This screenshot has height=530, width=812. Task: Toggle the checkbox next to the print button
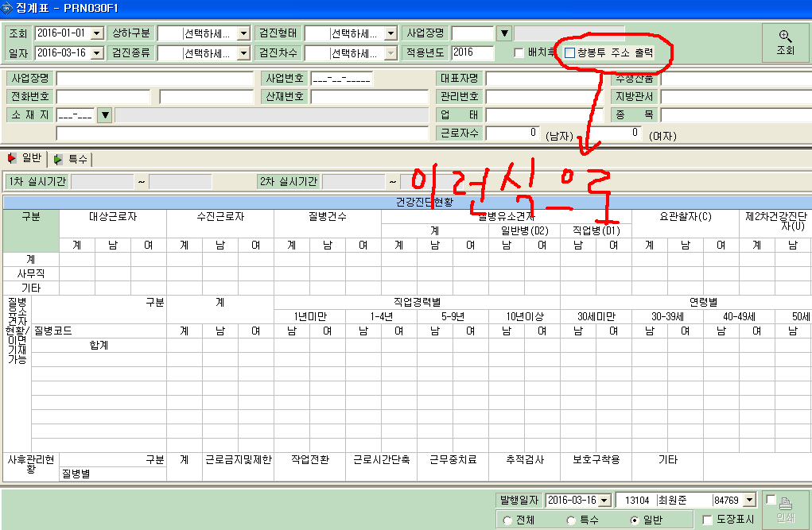771,500
